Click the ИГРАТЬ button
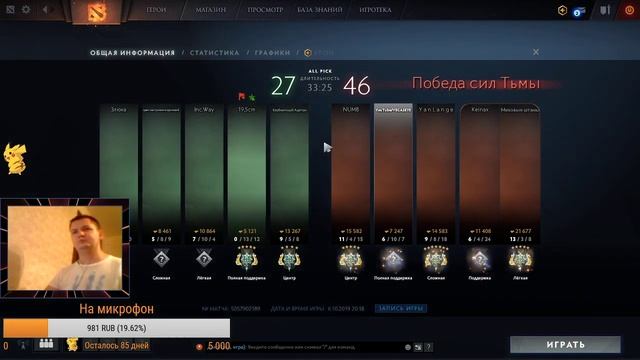Viewport: 640px width, 360px height. point(565,345)
